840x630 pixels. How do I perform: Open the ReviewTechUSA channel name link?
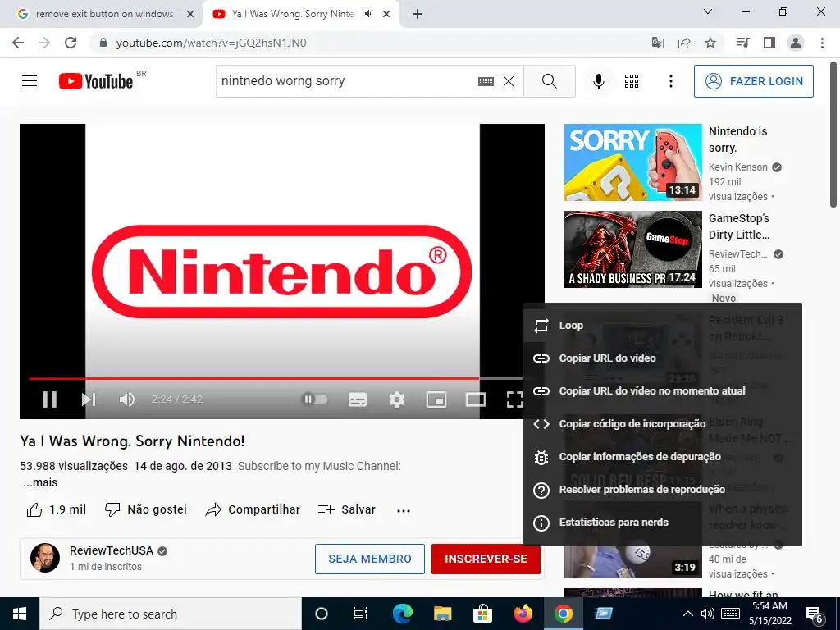[x=112, y=550]
